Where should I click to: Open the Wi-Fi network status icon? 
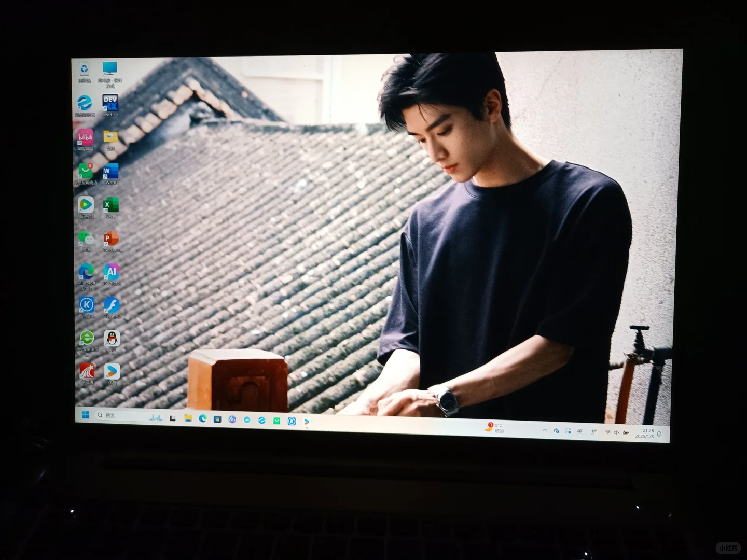pos(607,432)
